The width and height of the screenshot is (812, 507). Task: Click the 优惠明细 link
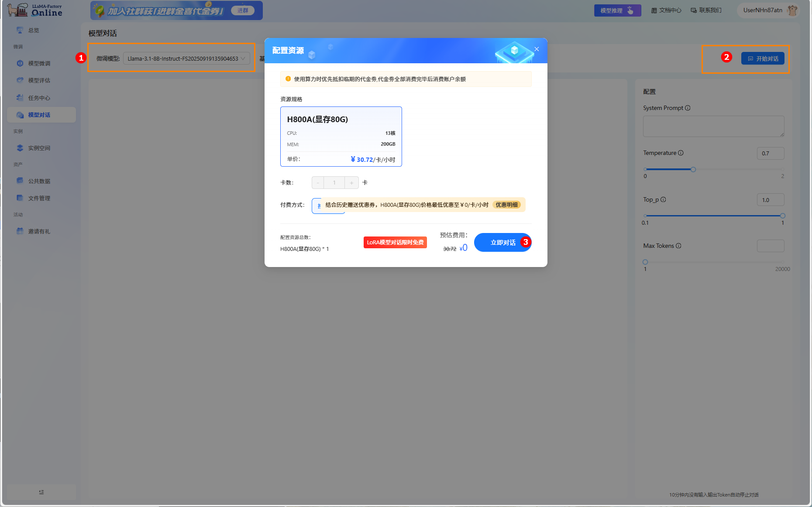pyautogui.click(x=506, y=205)
